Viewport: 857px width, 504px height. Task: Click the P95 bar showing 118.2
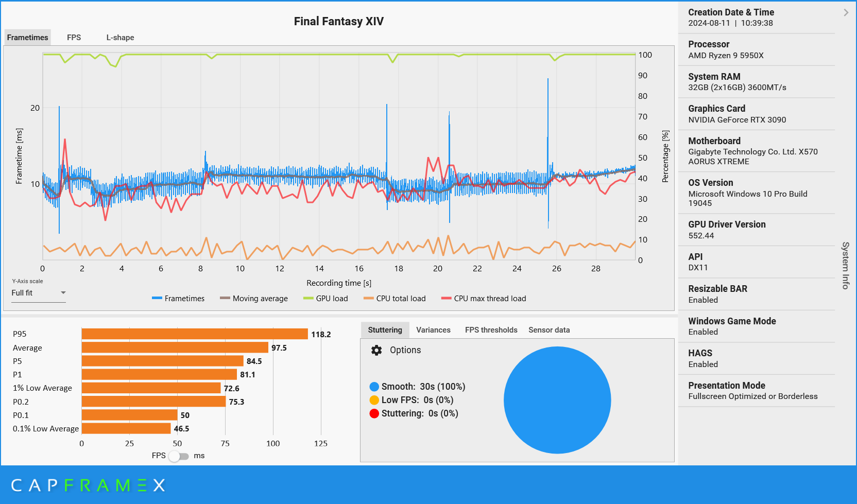(195, 334)
